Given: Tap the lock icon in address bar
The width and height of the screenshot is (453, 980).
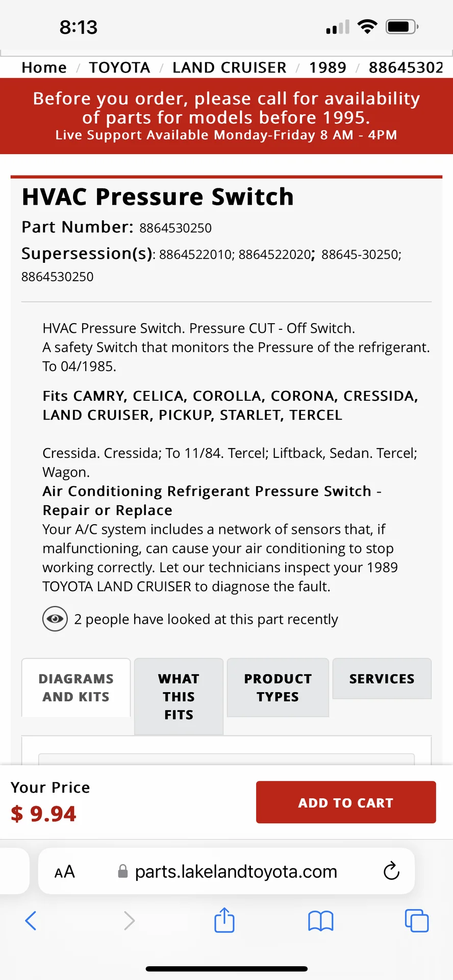Looking at the screenshot, I should (x=122, y=871).
